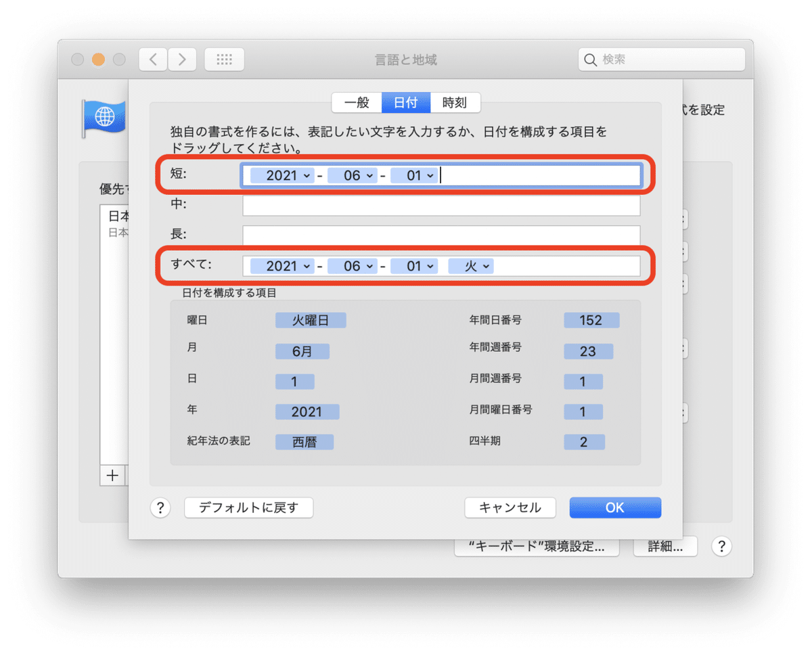
Task: Click the キャンセル button
Action: [510, 507]
